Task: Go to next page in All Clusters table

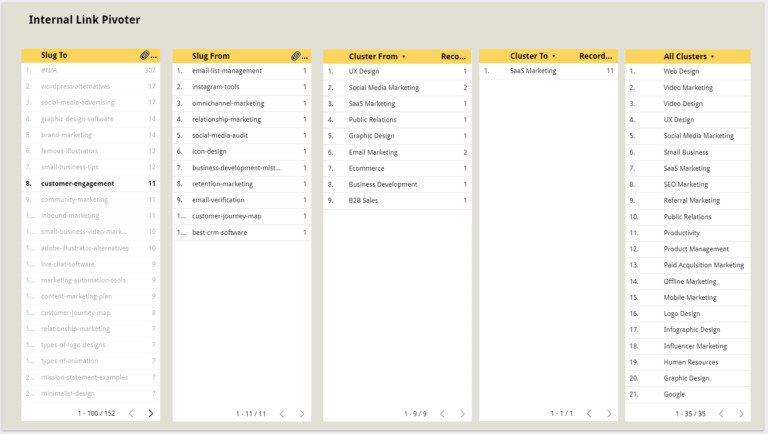Action: (x=741, y=414)
